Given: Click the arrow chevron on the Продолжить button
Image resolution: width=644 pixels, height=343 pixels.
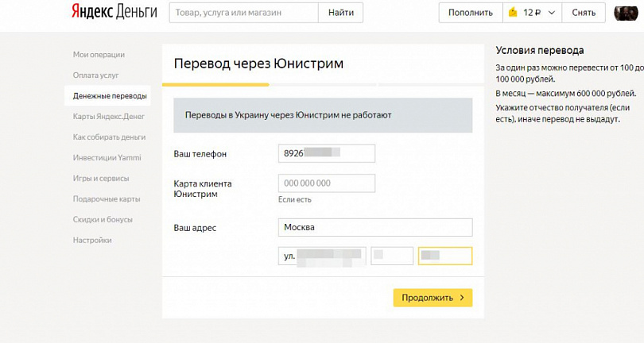Looking at the screenshot, I should pos(462,298).
